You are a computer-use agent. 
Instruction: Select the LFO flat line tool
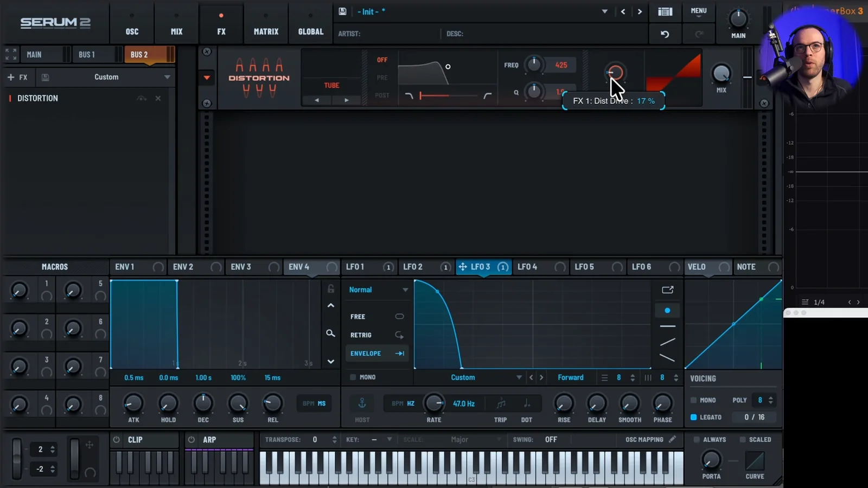coord(667,326)
